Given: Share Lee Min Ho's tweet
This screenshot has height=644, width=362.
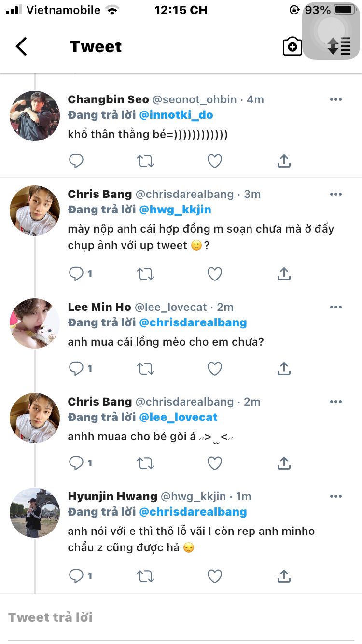Looking at the screenshot, I should click(x=284, y=369).
